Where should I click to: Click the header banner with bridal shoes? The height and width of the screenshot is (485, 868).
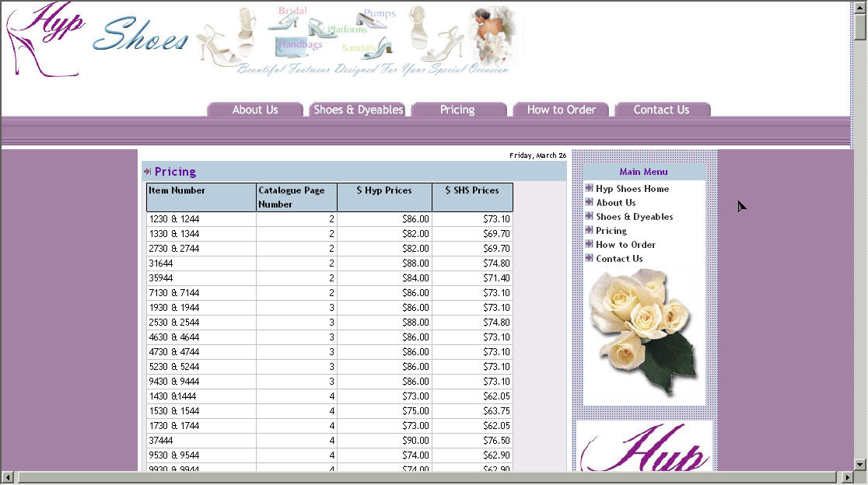(x=358, y=39)
